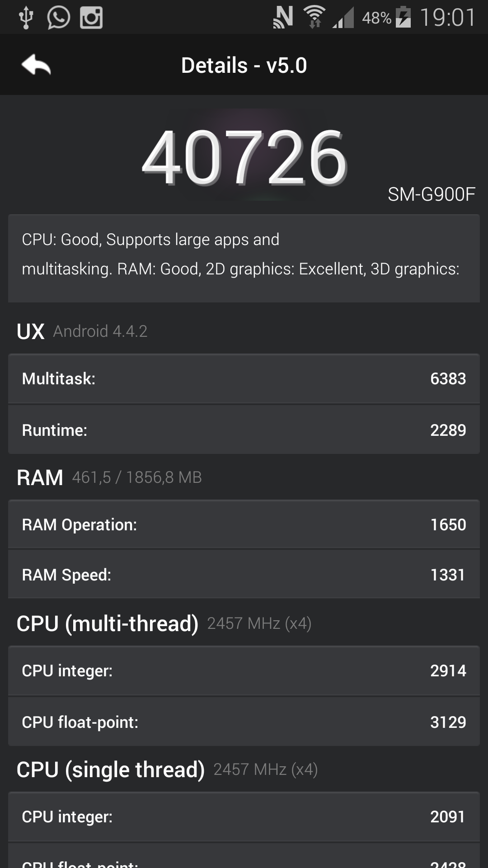Viewport: 488px width, 868px height.
Task: Open the CPU and RAM summary description box
Action: click(x=244, y=258)
